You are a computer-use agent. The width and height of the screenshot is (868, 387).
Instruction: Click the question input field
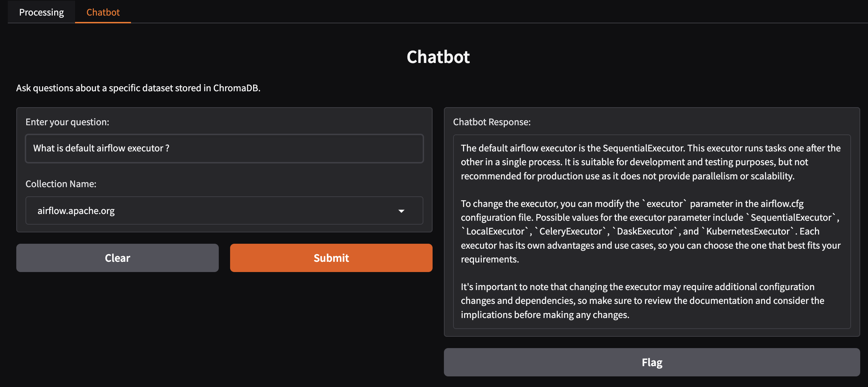click(224, 148)
